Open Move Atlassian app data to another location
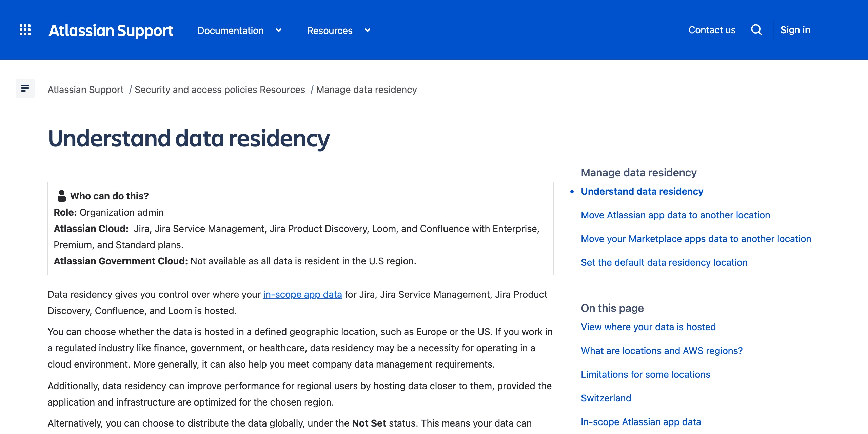Screen dimensions: 868x434 675,215
